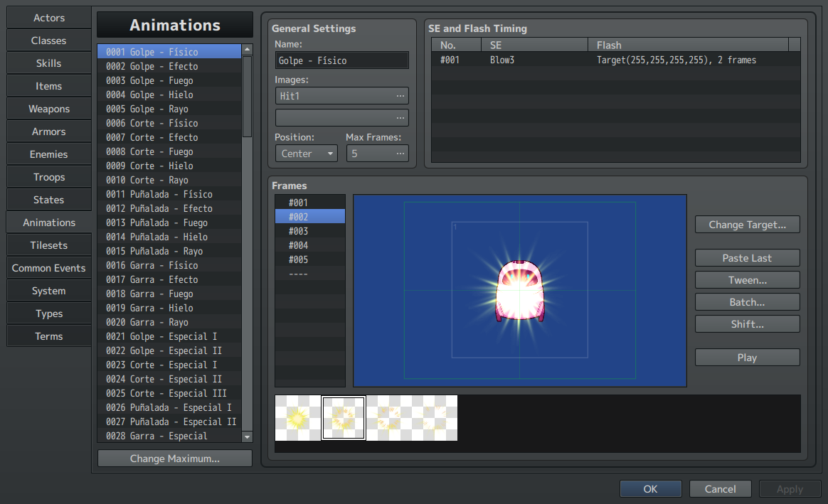Screen dimensions: 828x504
Task: Pick the third sparkle cell thumbnail
Action: coord(389,418)
